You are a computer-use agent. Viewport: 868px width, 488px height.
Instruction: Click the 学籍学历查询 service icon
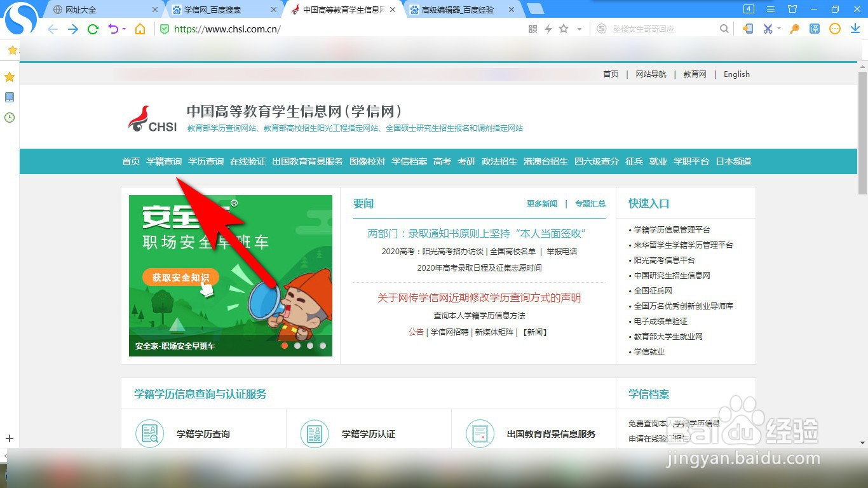(x=150, y=434)
